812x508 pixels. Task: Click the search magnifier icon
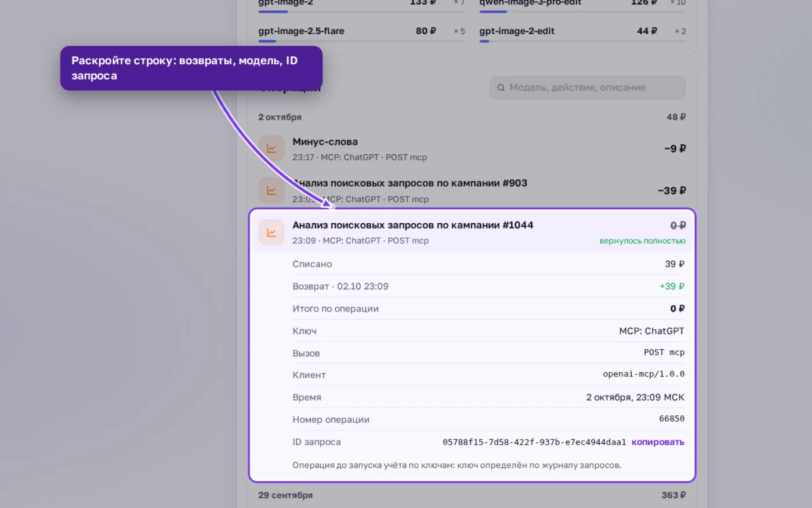[501, 88]
